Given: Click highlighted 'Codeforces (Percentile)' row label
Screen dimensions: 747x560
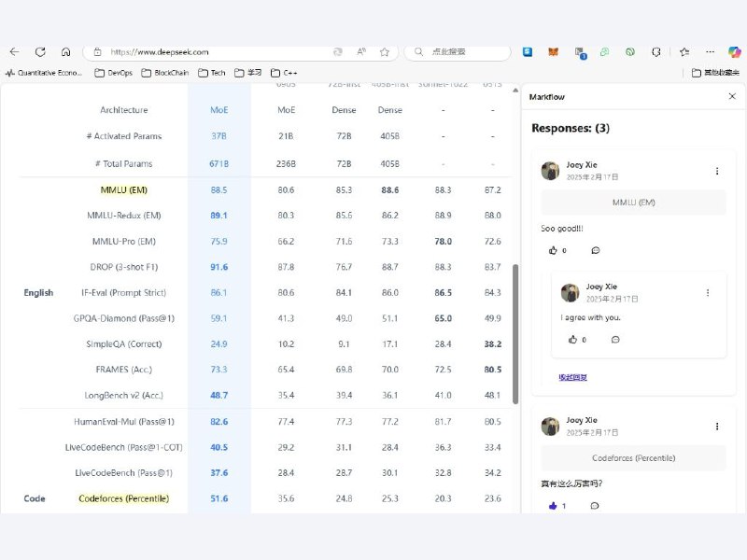Looking at the screenshot, I should click(124, 498).
